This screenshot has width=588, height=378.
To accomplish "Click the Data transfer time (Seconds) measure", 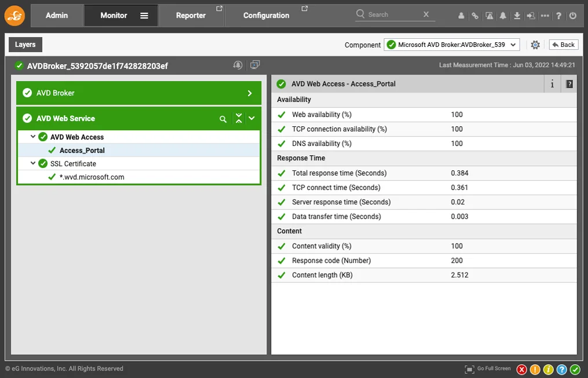I will pos(337,216).
